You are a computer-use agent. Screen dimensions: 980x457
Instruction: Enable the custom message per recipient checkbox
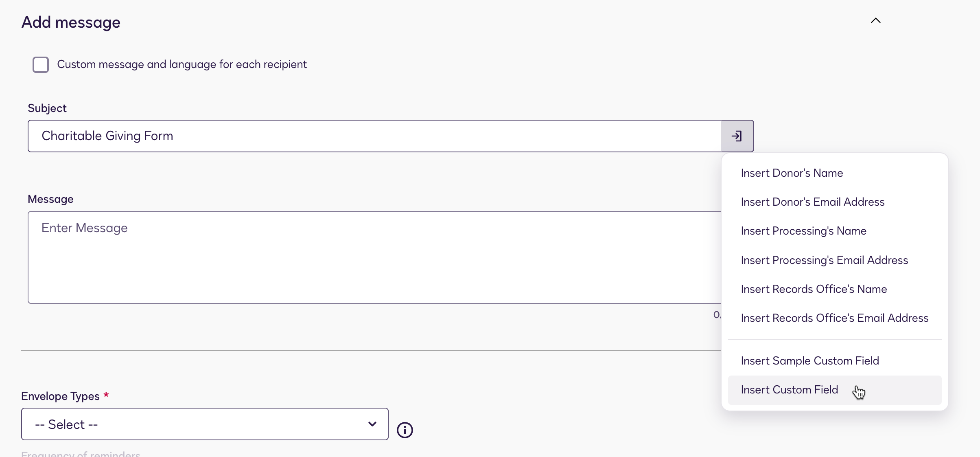click(x=40, y=64)
